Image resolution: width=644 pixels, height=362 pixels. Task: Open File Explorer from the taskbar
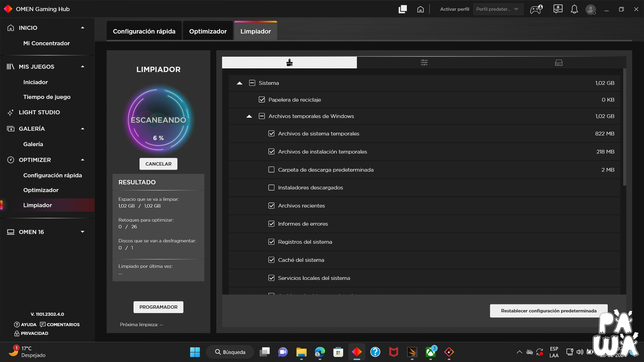point(301,352)
